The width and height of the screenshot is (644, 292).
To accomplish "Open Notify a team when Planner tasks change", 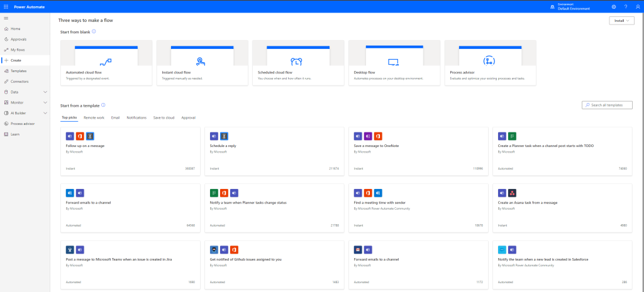I will (274, 208).
